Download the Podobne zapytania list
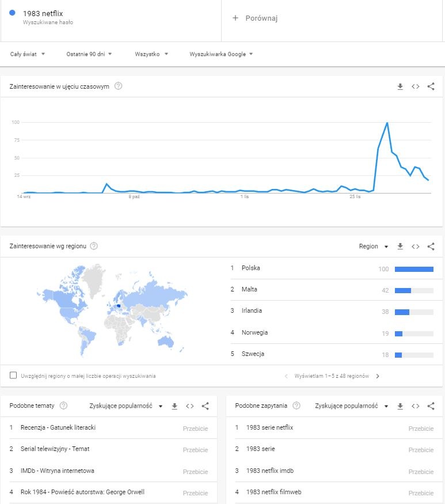Image resolution: width=445 pixels, height=504 pixels. (x=400, y=406)
